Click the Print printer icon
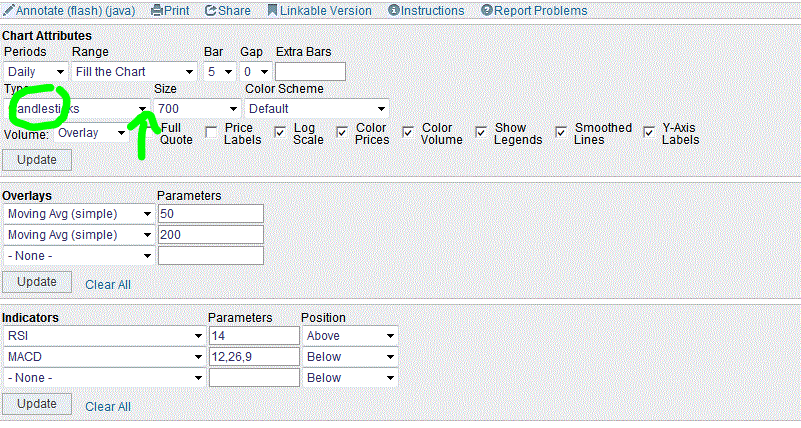This screenshot has height=428, width=801. (157, 11)
